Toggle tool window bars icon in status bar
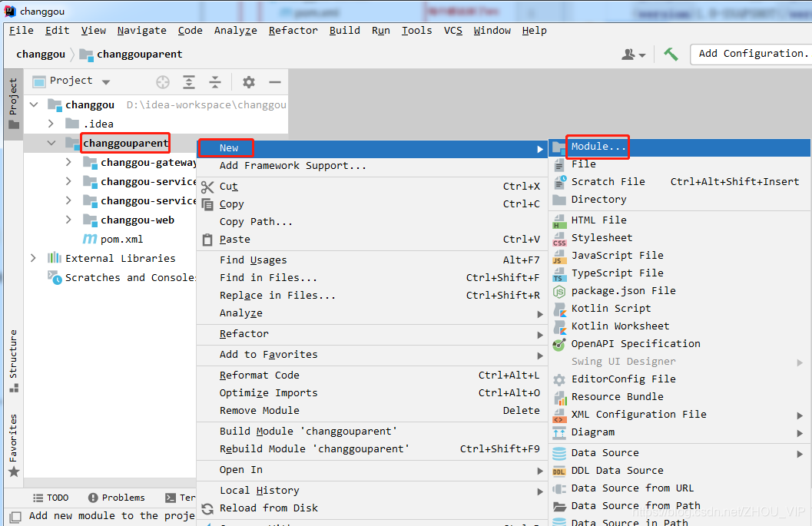 coord(15,516)
